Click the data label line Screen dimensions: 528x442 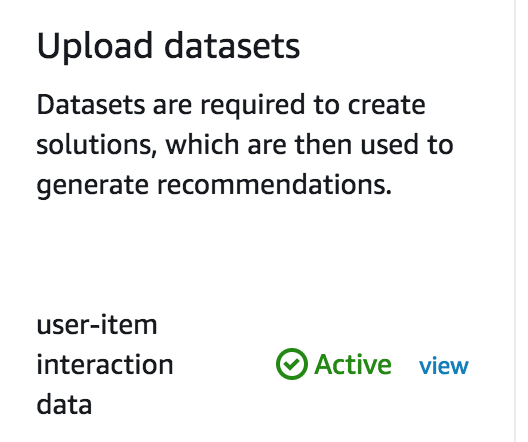64,404
